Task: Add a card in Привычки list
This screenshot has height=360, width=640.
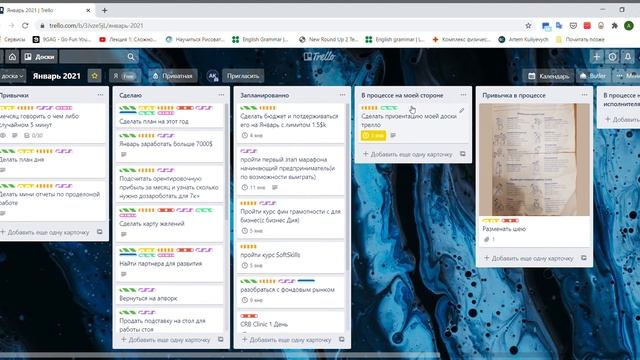Action: [45, 232]
